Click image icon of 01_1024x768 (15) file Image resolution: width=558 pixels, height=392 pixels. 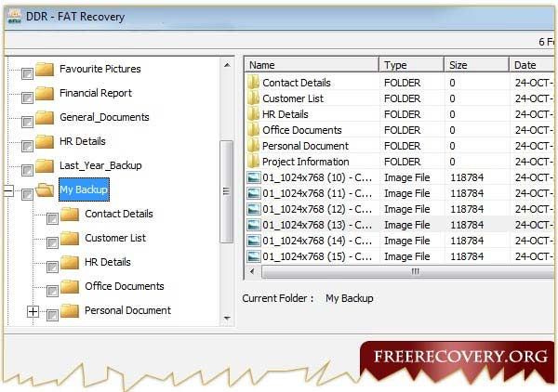(254, 256)
